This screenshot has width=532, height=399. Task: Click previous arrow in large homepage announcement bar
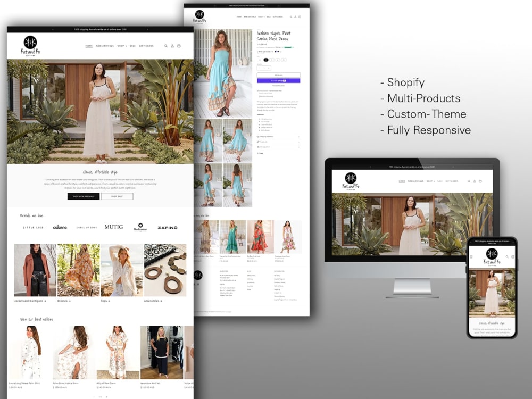(53, 29)
